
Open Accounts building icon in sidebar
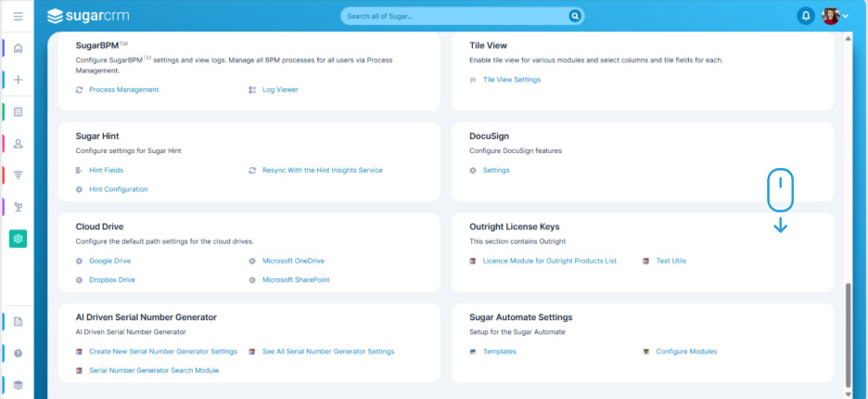(18, 112)
